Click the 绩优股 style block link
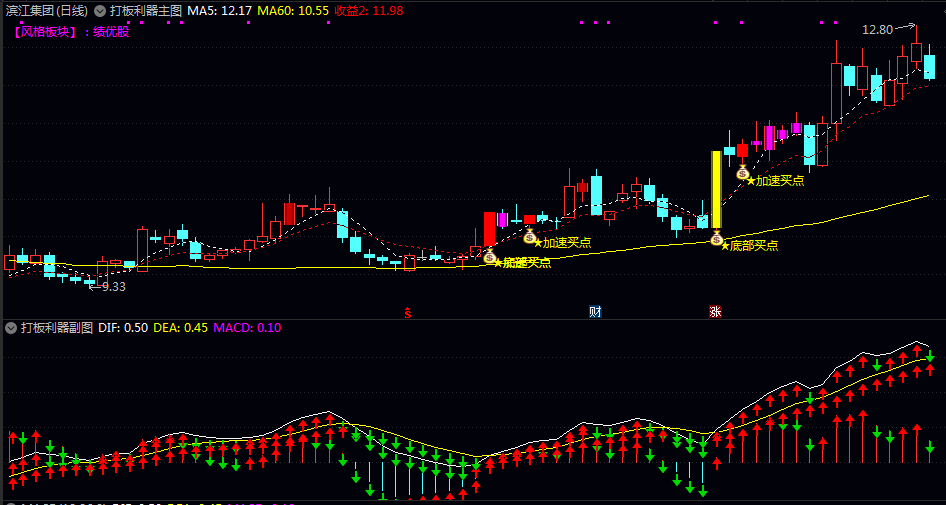946x505 pixels. [x=111, y=32]
